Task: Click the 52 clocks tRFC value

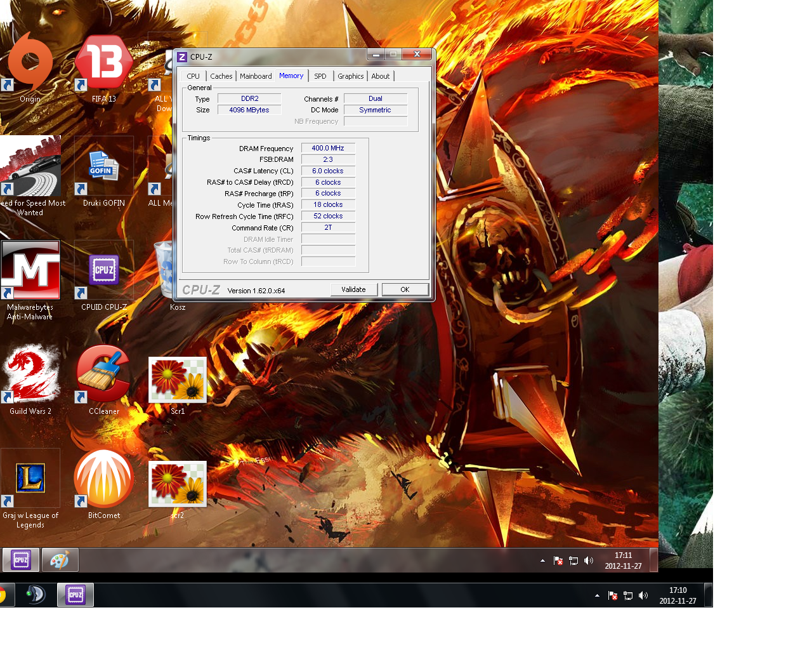Action: [328, 216]
